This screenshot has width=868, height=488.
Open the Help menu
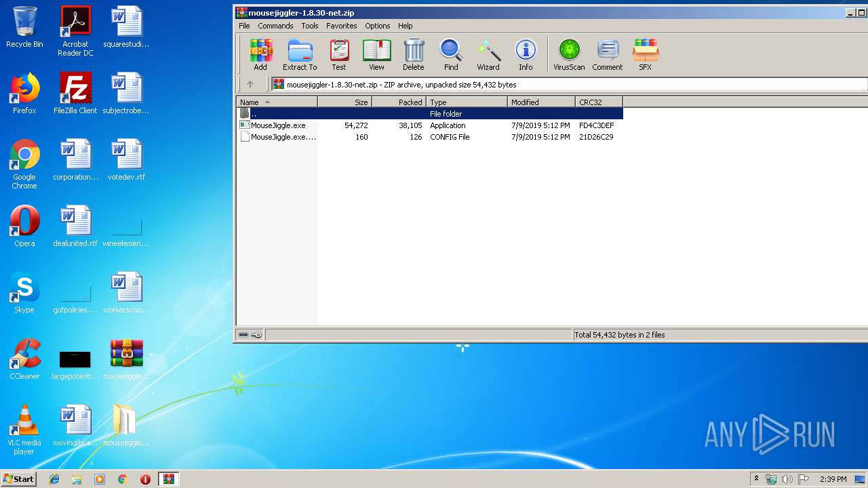click(406, 26)
